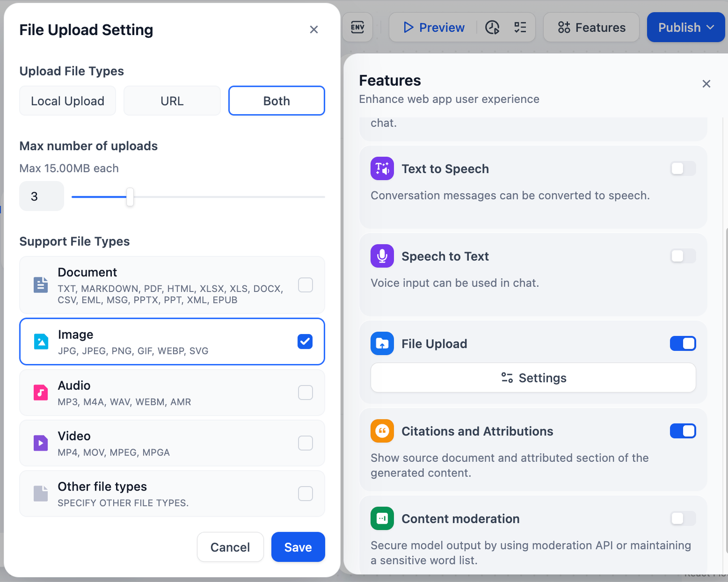Image resolution: width=728 pixels, height=582 pixels.
Task: Open the Features panel button
Action: 591,27
